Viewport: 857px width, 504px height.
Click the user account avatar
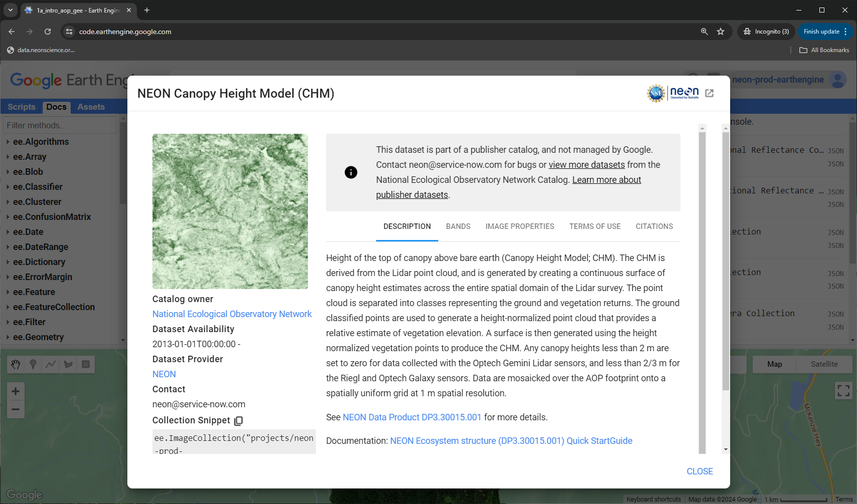(x=838, y=80)
